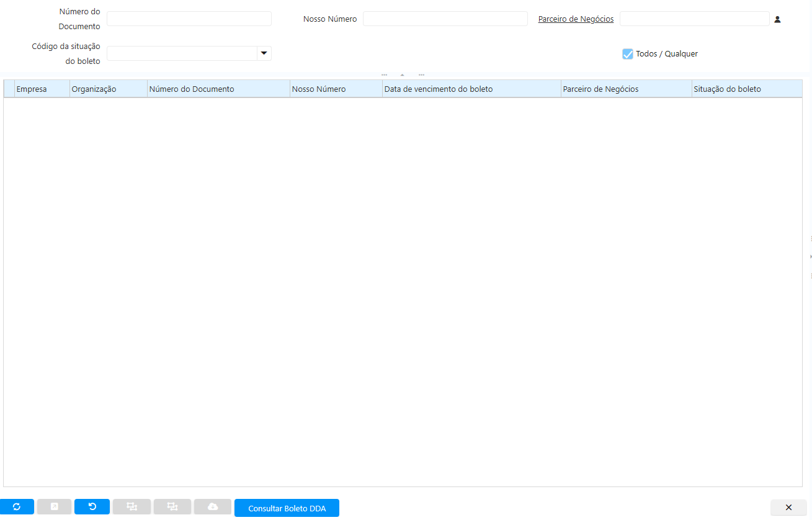
Task: Click into the Nosso Número text field
Action: [x=445, y=19]
